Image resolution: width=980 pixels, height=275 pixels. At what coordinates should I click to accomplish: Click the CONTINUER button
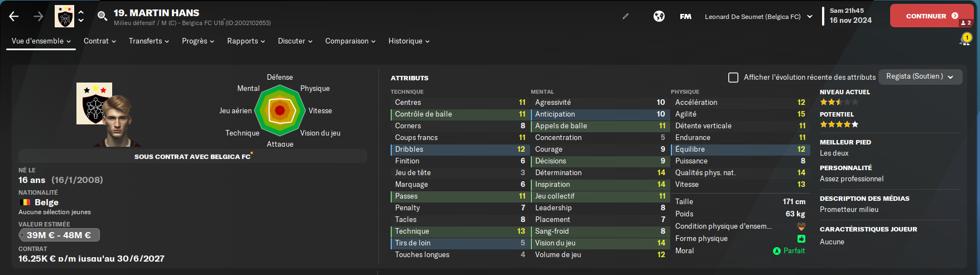(931, 16)
